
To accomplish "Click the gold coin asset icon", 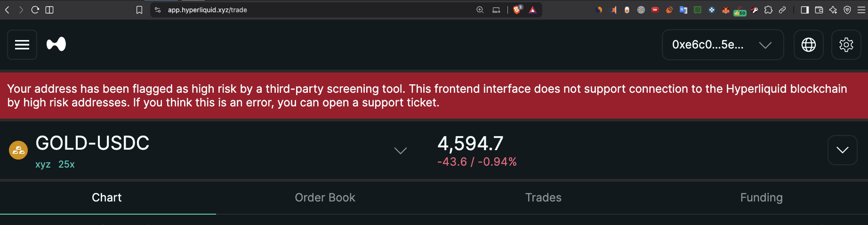I will [x=18, y=150].
